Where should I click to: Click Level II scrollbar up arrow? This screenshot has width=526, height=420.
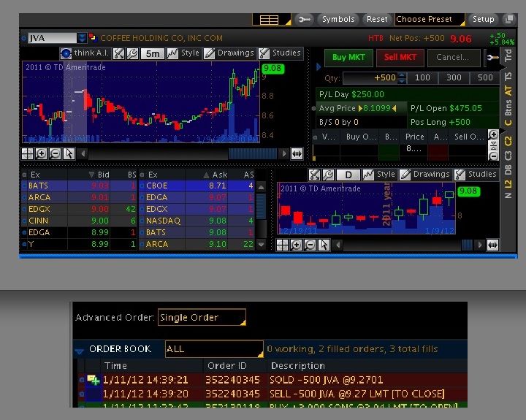coord(261,186)
